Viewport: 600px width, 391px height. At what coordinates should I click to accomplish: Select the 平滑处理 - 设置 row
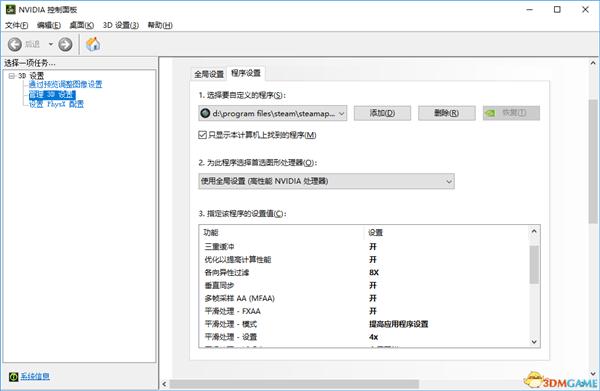coord(364,337)
